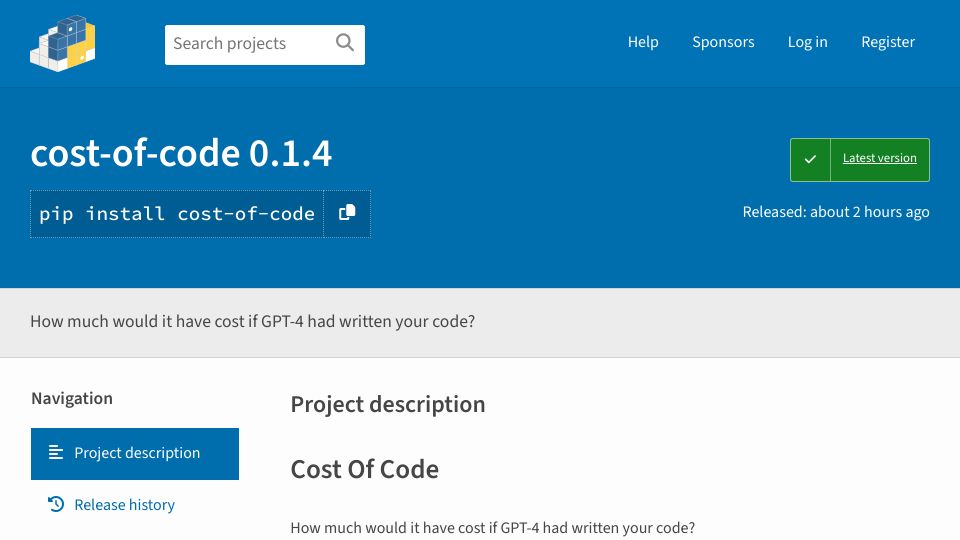The width and height of the screenshot is (960, 540).
Task: Go to Log in
Action: click(808, 42)
